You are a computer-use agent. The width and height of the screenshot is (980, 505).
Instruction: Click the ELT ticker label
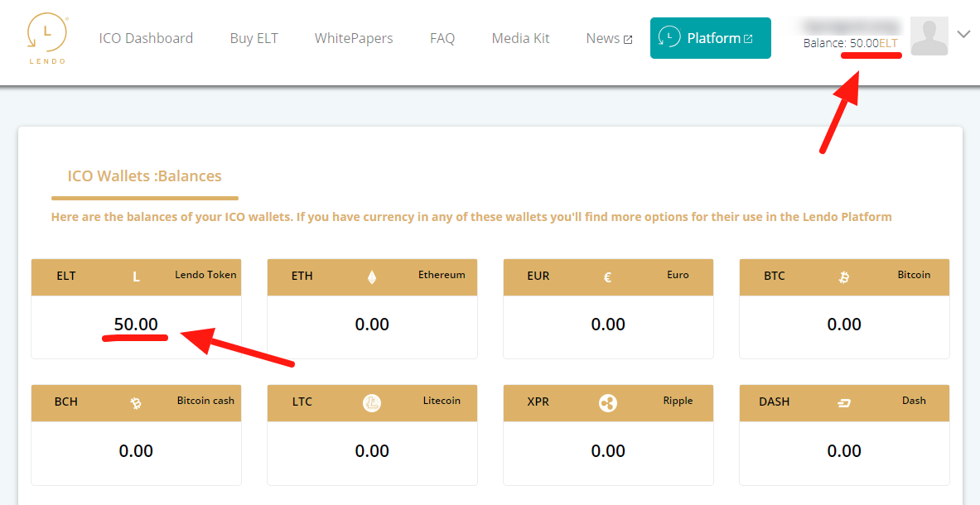coord(66,276)
